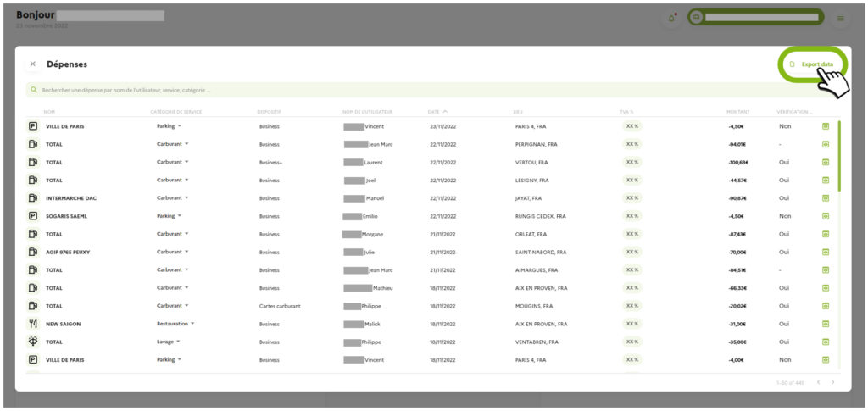This screenshot has height=411, width=868.
Task: Close the Dépenses panel with the X
Action: click(x=33, y=64)
